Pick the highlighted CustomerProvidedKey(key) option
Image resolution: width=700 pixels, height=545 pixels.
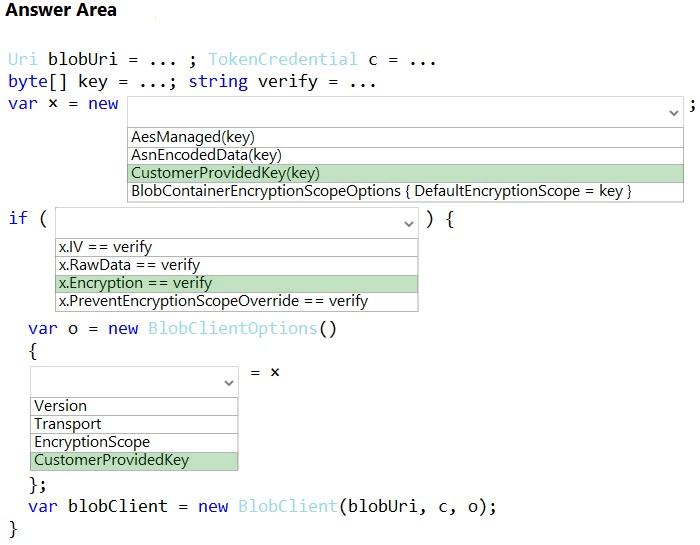pyautogui.click(x=225, y=173)
